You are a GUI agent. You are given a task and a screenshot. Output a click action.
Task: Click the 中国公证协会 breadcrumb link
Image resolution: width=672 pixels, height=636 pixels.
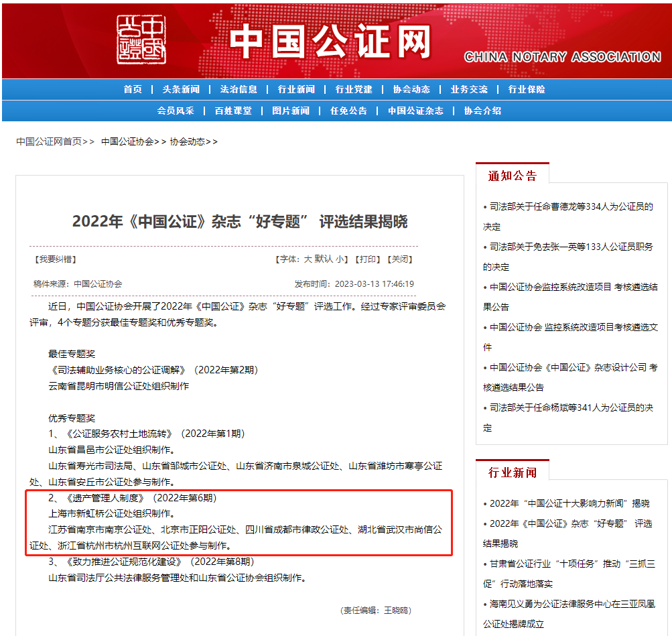pyautogui.click(x=127, y=141)
